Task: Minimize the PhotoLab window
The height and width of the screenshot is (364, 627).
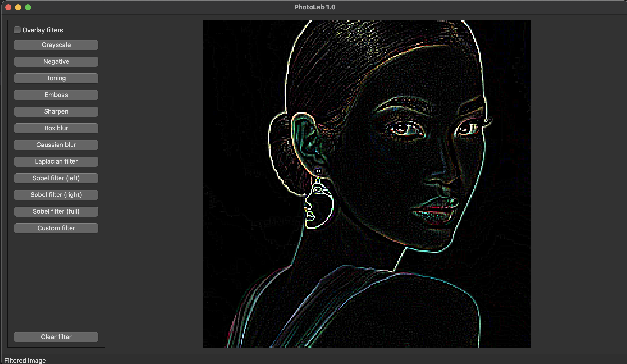Action: 18,7
